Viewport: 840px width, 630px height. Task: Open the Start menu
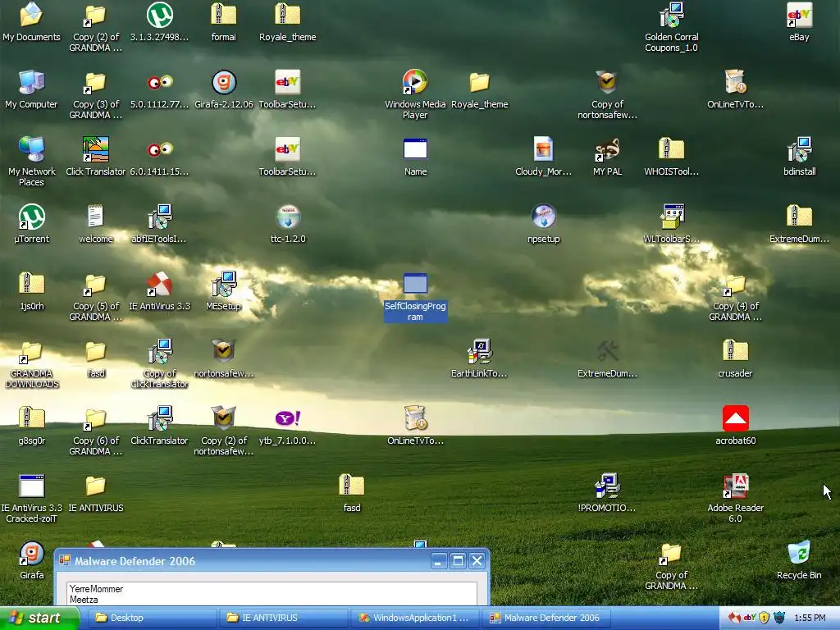click(39, 619)
